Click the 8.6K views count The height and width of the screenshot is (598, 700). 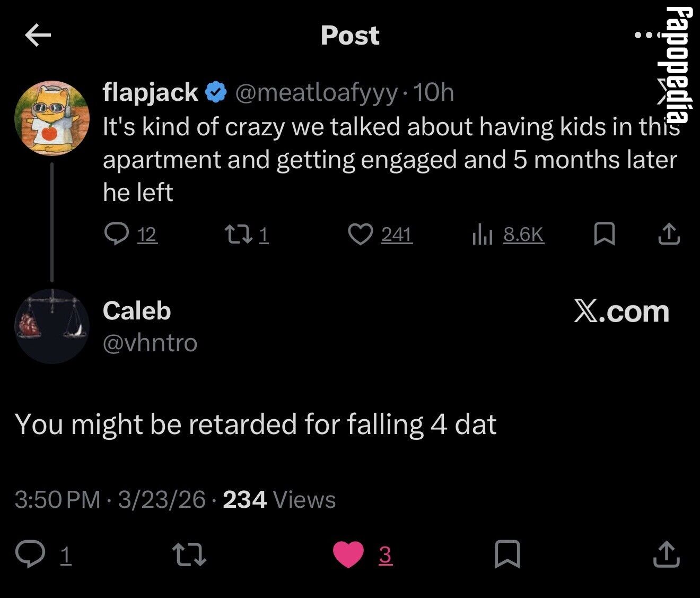click(523, 234)
